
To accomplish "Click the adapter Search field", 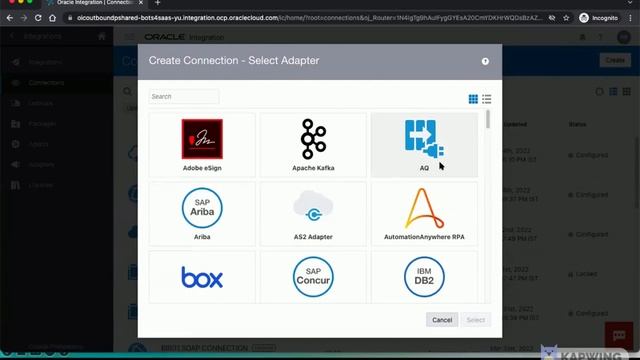I will click(184, 97).
